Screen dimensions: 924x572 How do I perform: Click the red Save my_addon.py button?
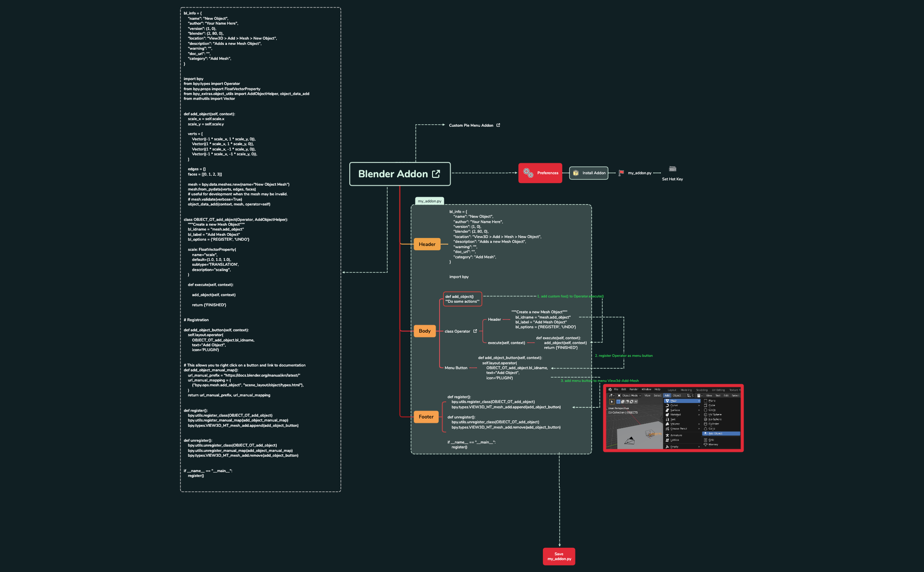tap(559, 556)
